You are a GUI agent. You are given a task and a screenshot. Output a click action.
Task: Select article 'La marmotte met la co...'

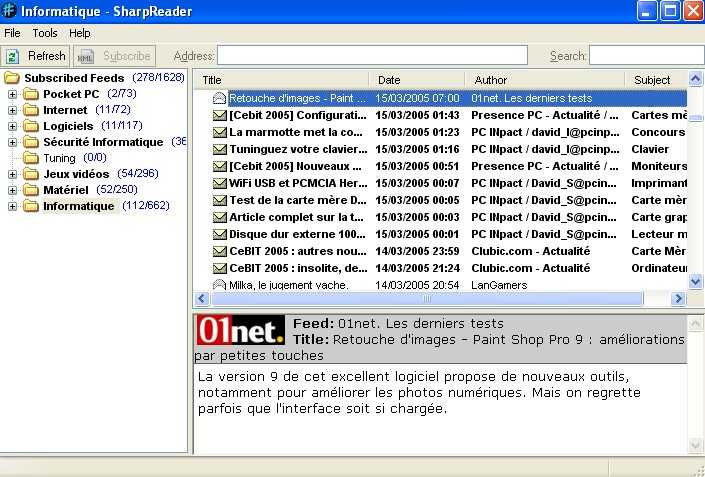(295, 132)
